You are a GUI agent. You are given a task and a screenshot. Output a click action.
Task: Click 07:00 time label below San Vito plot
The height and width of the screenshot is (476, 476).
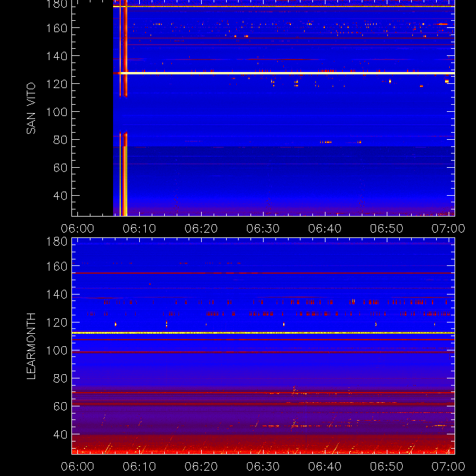(x=449, y=228)
